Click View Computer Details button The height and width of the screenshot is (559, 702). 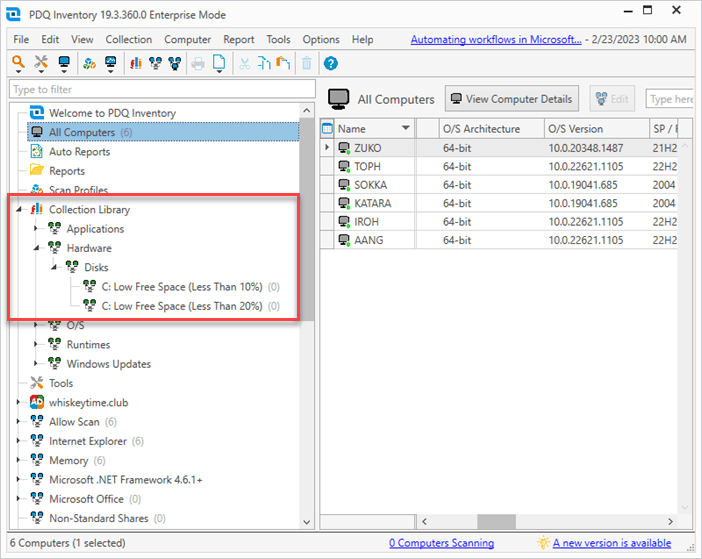[512, 99]
